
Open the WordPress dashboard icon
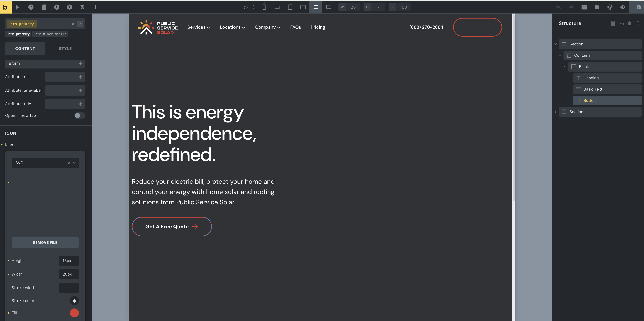click(610, 7)
